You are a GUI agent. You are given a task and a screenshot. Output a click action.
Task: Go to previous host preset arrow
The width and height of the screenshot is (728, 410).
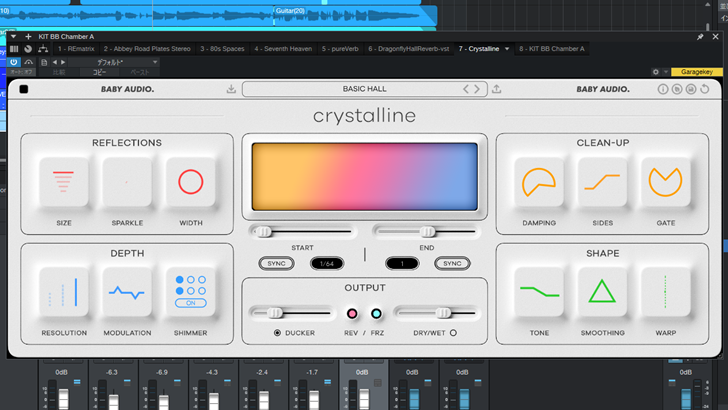pos(54,62)
